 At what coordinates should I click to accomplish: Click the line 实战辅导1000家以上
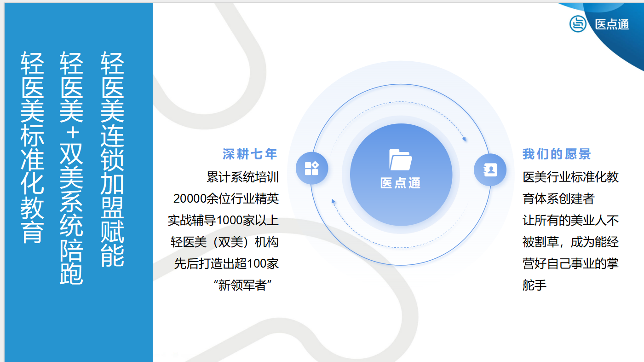click(x=224, y=220)
